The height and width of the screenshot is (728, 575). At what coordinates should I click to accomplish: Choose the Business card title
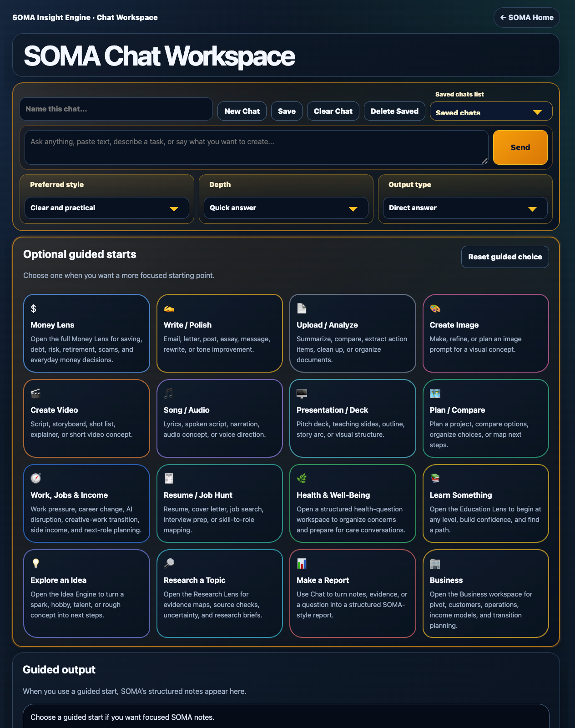coord(446,580)
